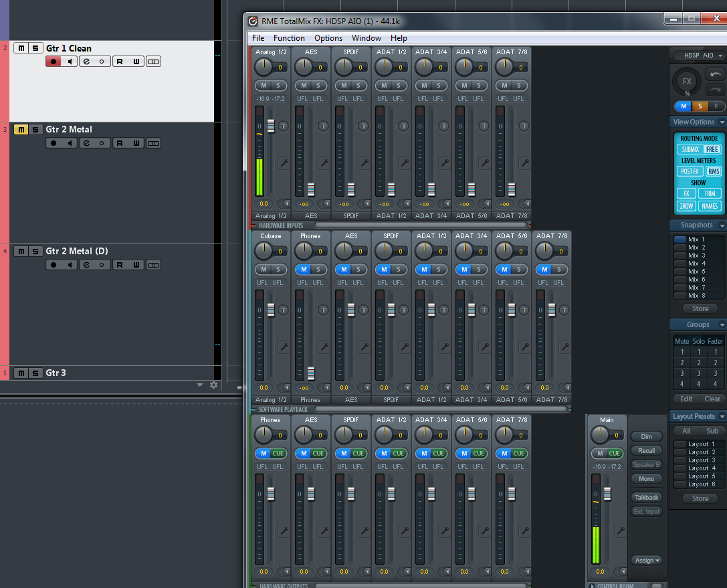Click Edit button in Groups section
The image size is (727, 588).
[x=686, y=399]
